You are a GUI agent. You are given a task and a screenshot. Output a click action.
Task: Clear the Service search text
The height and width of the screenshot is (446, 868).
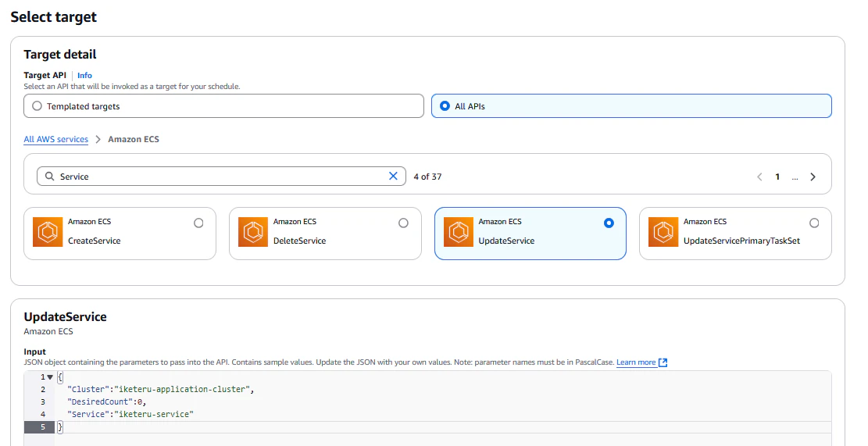393,176
